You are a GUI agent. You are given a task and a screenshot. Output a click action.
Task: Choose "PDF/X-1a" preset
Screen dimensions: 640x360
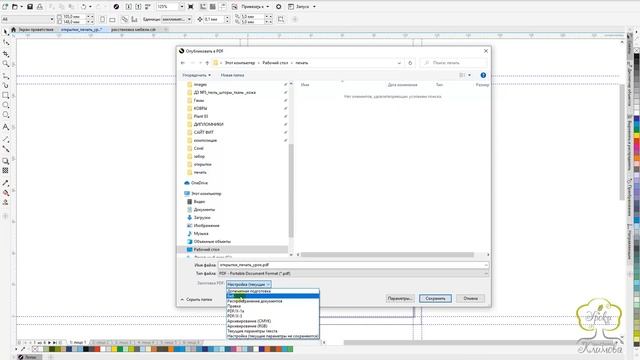[273, 311]
